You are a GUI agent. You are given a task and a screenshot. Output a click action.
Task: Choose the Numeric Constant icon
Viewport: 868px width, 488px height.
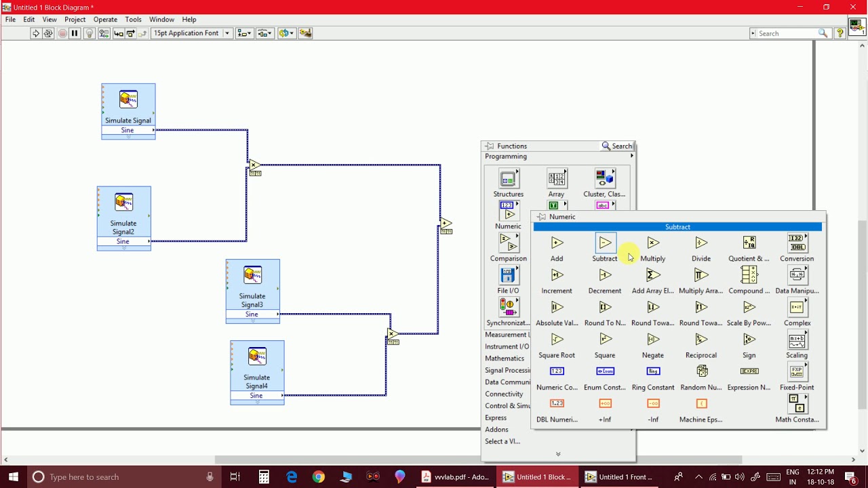coord(557,371)
